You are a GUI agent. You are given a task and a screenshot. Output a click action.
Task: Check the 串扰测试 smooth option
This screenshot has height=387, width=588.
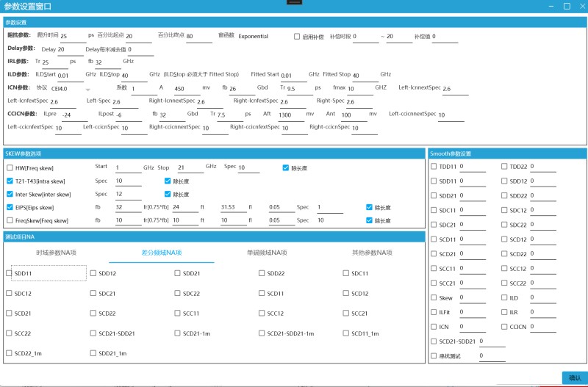click(x=434, y=356)
